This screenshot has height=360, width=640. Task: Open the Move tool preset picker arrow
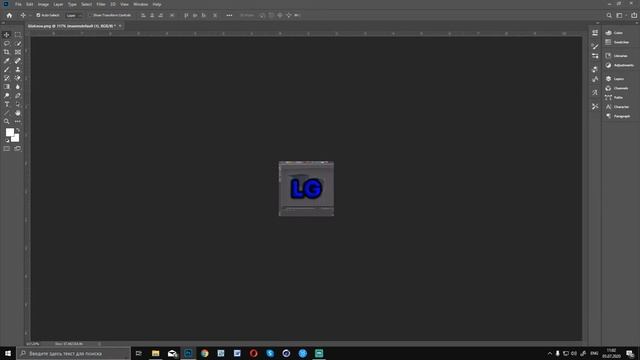30,16
